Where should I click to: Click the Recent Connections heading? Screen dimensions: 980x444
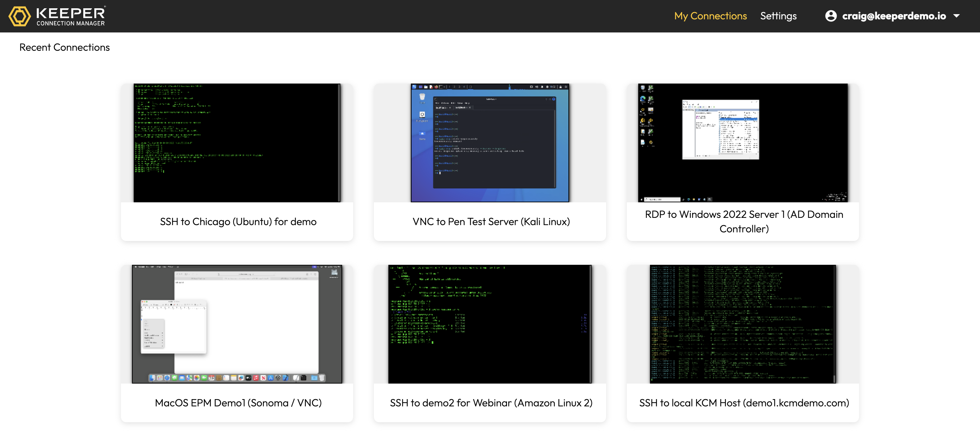[64, 48]
